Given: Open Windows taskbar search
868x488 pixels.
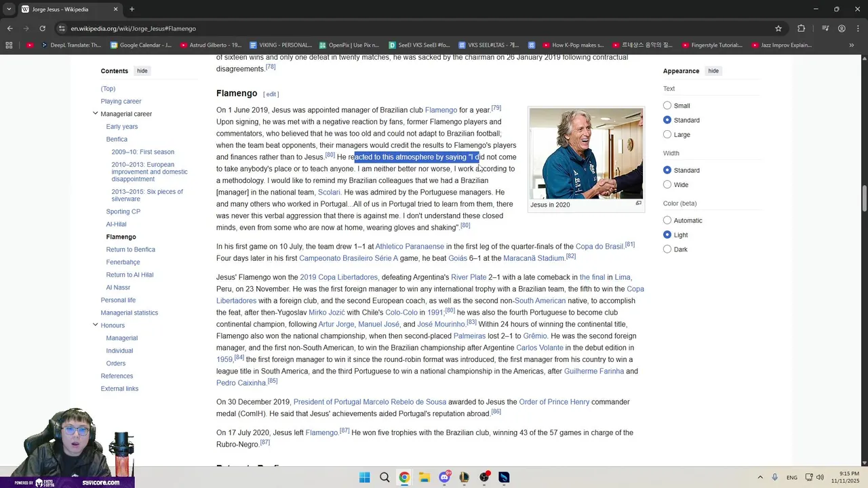Looking at the screenshot, I should (x=384, y=477).
